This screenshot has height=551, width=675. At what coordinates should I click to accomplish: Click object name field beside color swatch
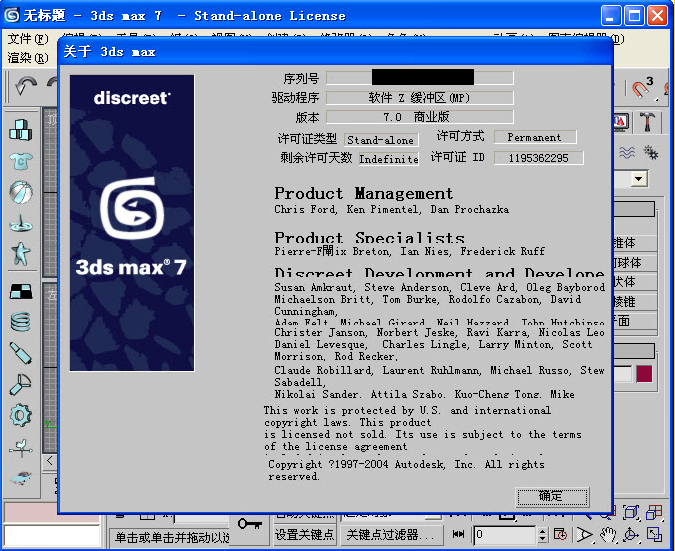622,374
